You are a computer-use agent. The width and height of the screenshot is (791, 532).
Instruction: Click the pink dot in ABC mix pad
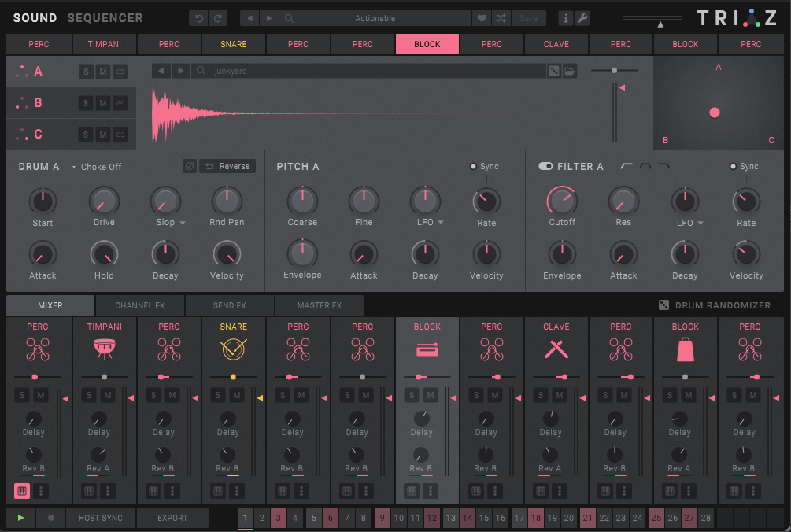[715, 113]
